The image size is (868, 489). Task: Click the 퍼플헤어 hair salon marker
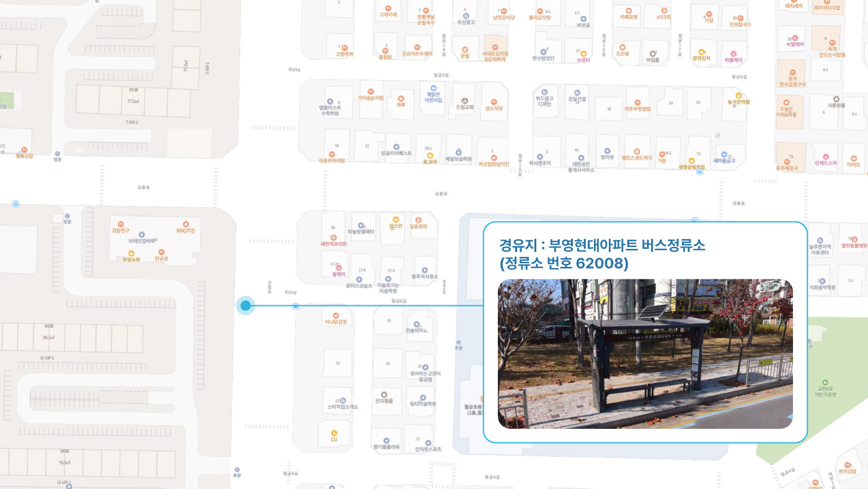(733, 53)
